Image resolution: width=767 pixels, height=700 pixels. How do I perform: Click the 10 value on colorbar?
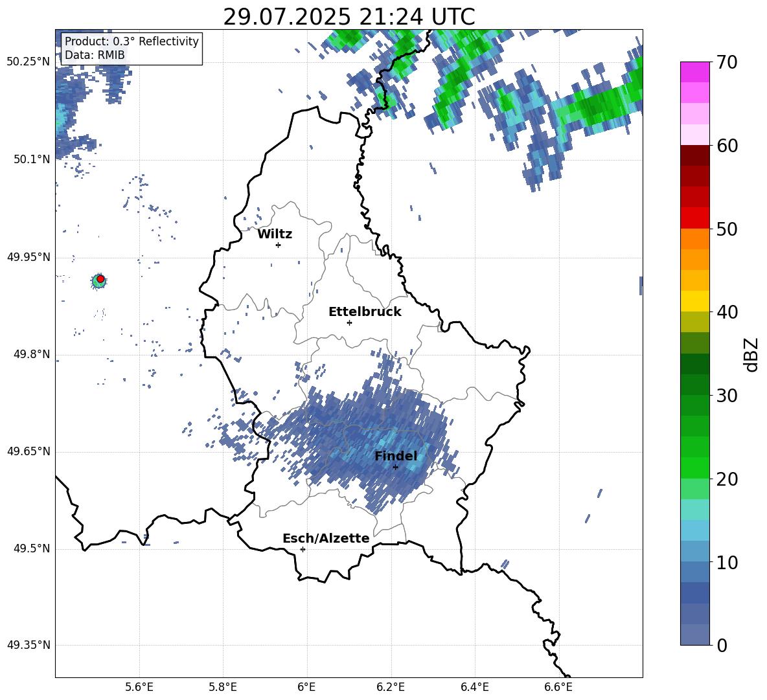(727, 563)
